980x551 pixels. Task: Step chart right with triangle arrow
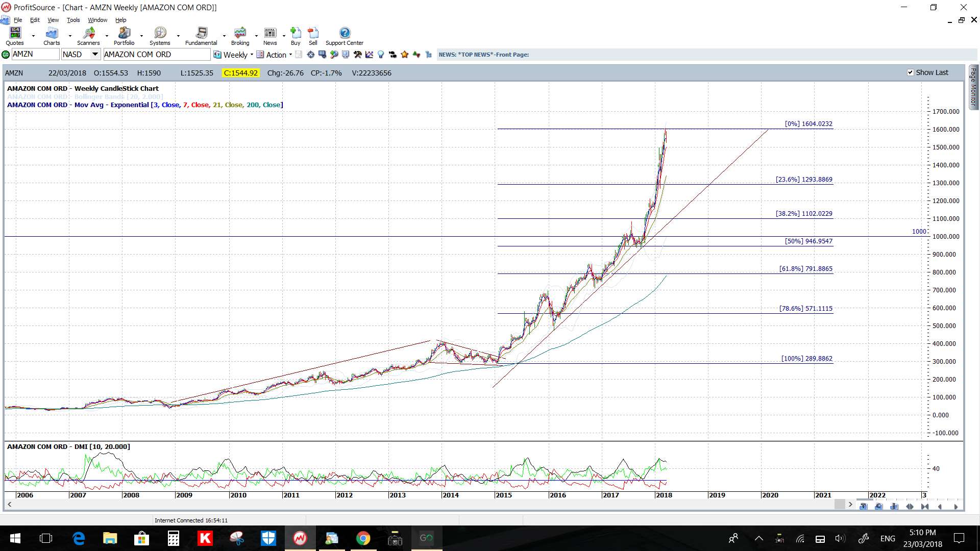[955, 507]
